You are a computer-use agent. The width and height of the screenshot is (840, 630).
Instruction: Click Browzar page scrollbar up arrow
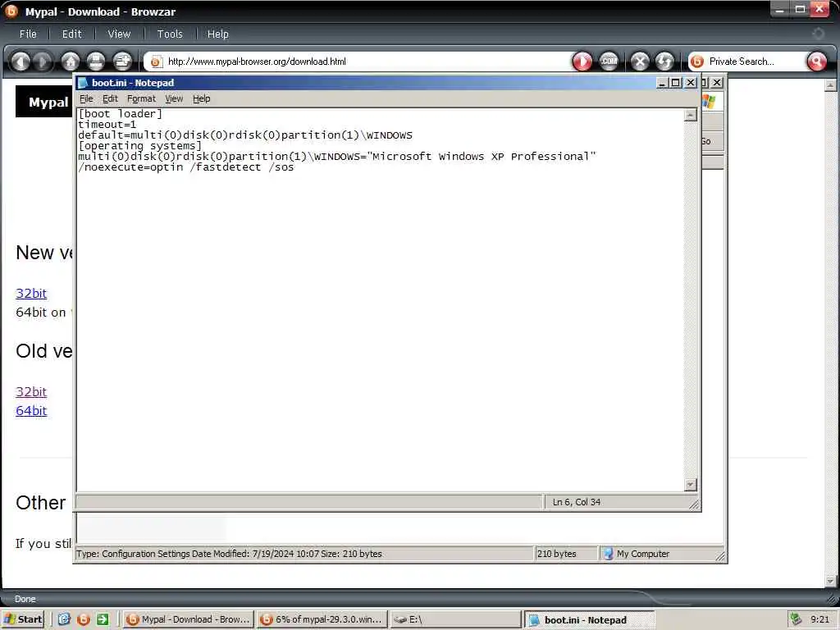(830, 85)
